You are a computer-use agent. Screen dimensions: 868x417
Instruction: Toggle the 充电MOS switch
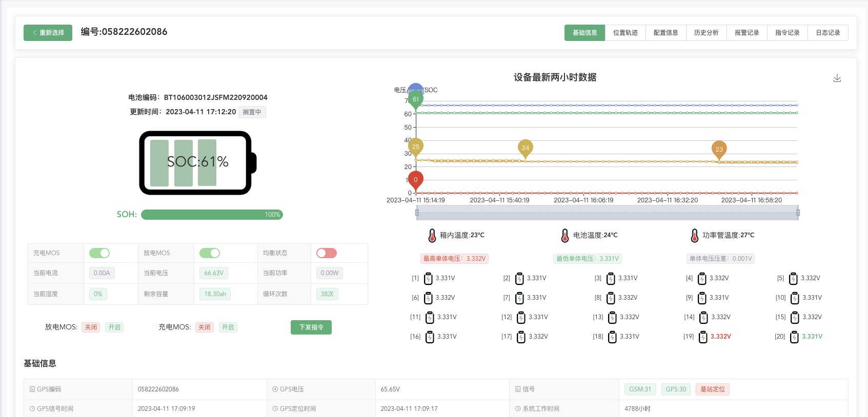point(99,253)
